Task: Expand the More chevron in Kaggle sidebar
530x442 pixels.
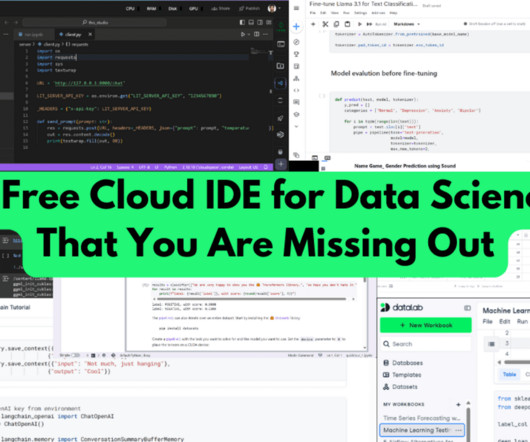Action: coord(296,126)
